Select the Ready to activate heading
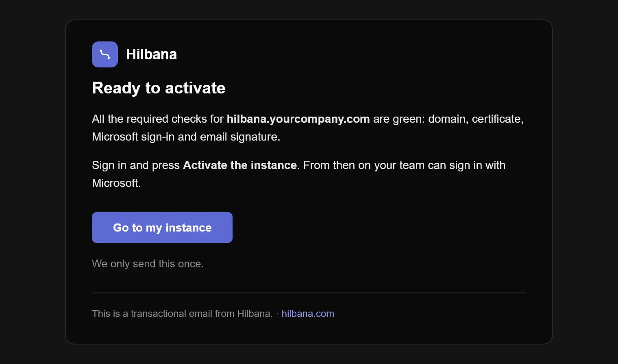The height and width of the screenshot is (364, 618). pyautogui.click(x=159, y=88)
